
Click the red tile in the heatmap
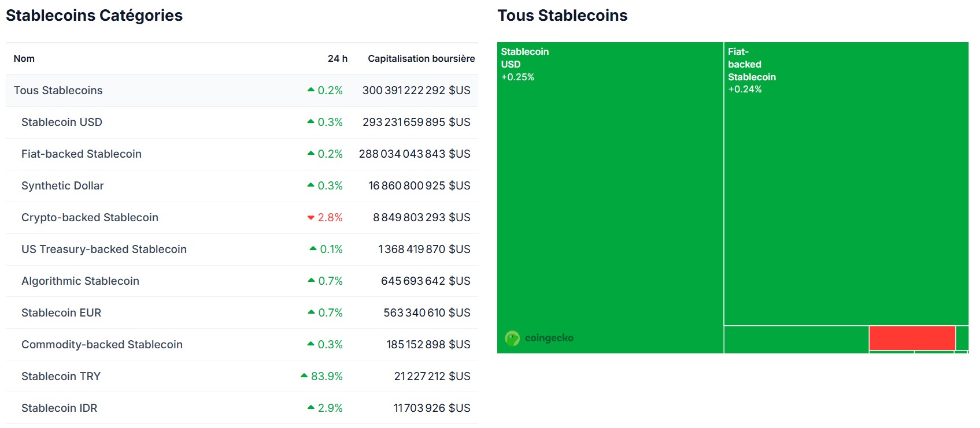coord(912,337)
